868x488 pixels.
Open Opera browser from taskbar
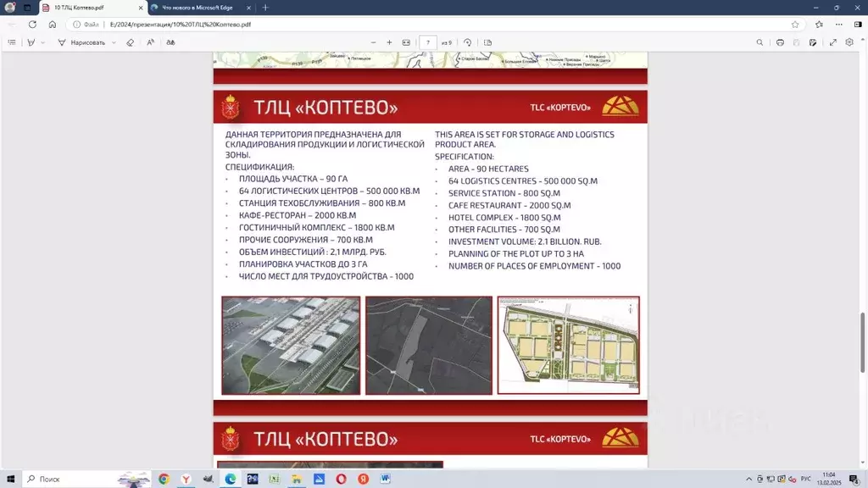[x=341, y=480]
